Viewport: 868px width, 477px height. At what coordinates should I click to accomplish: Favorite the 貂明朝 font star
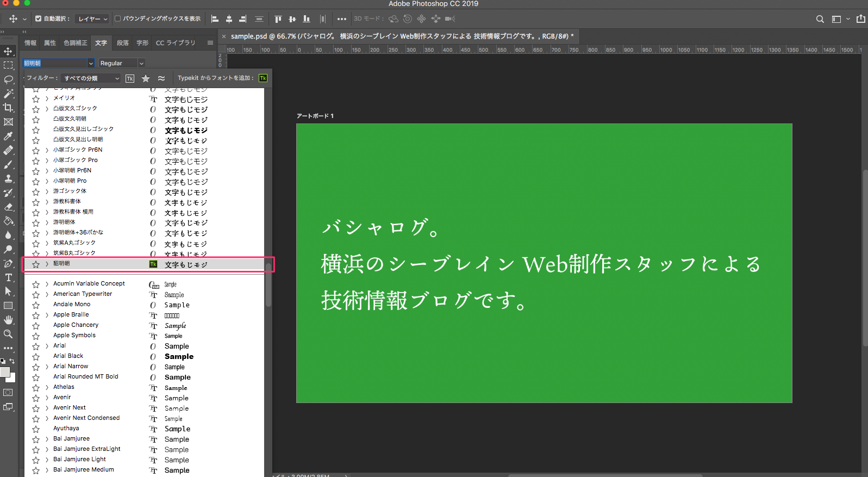[x=36, y=264]
